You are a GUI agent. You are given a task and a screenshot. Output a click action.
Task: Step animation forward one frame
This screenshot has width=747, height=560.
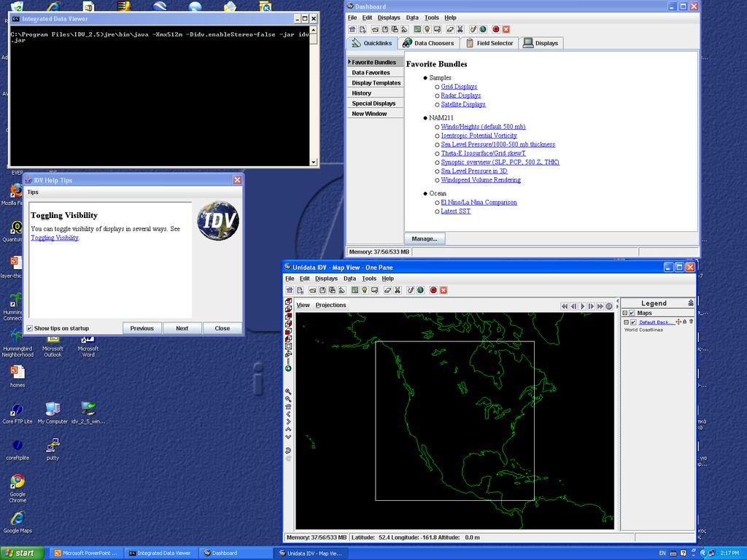(591, 306)
